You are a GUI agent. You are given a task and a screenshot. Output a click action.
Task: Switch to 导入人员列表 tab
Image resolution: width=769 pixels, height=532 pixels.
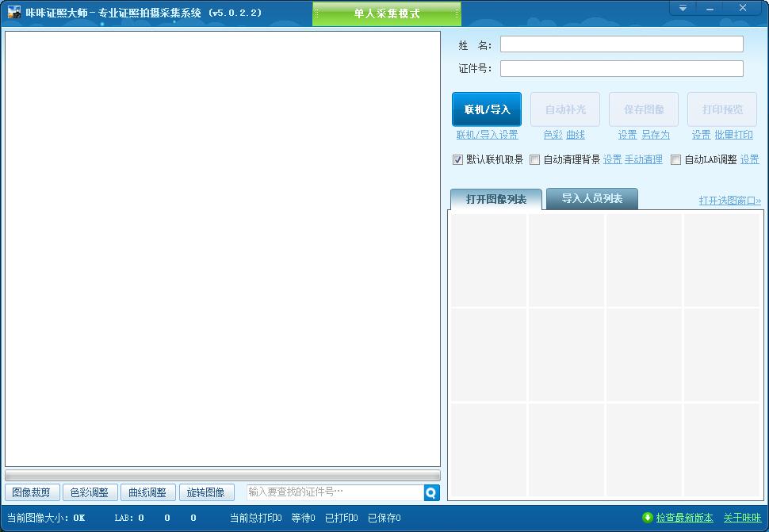click(592, 198)
